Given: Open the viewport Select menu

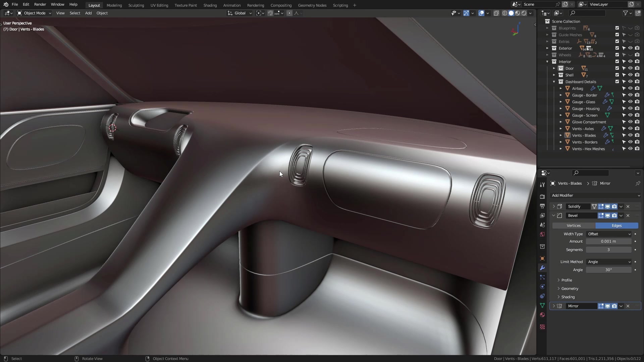Looking at the screenshot, I should (x=75, y=13).
